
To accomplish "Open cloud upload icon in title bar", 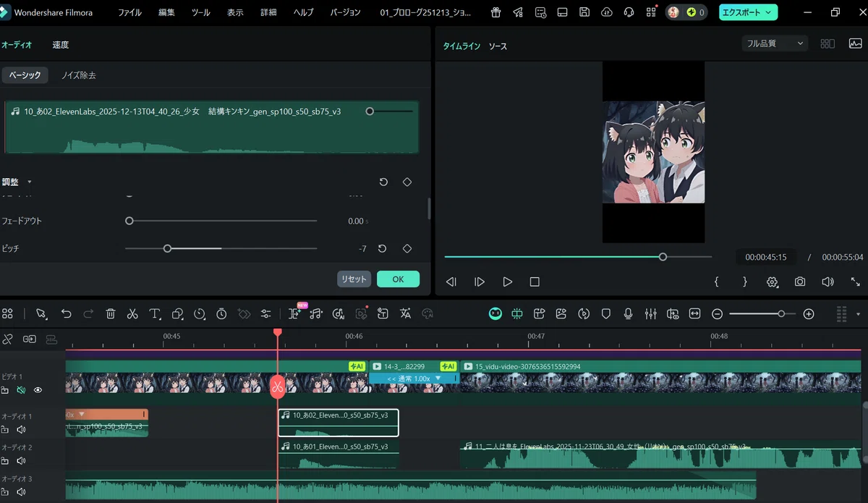I will (x=607, y=12).
